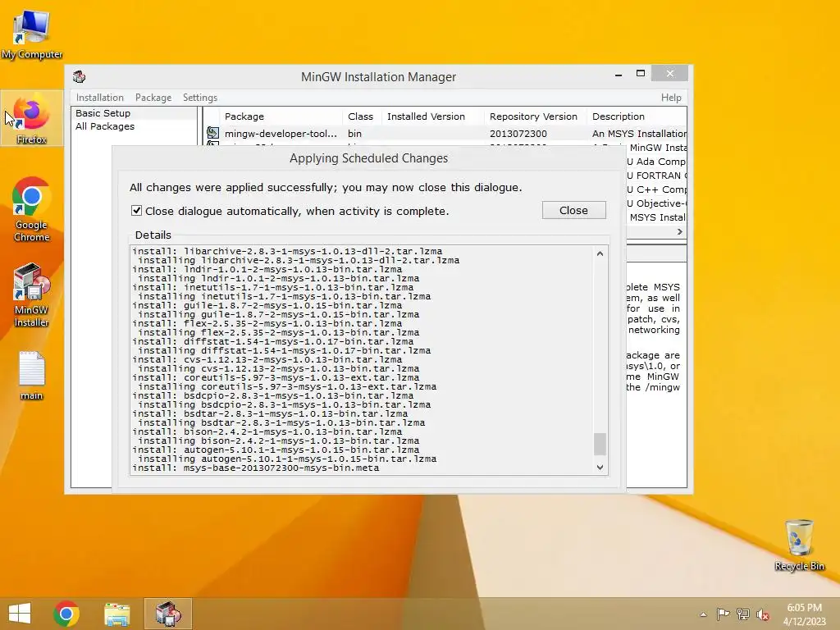Click MinGW Installation Manager title bar icon
This screenshot has height=630, width=840.
(80, 76)
